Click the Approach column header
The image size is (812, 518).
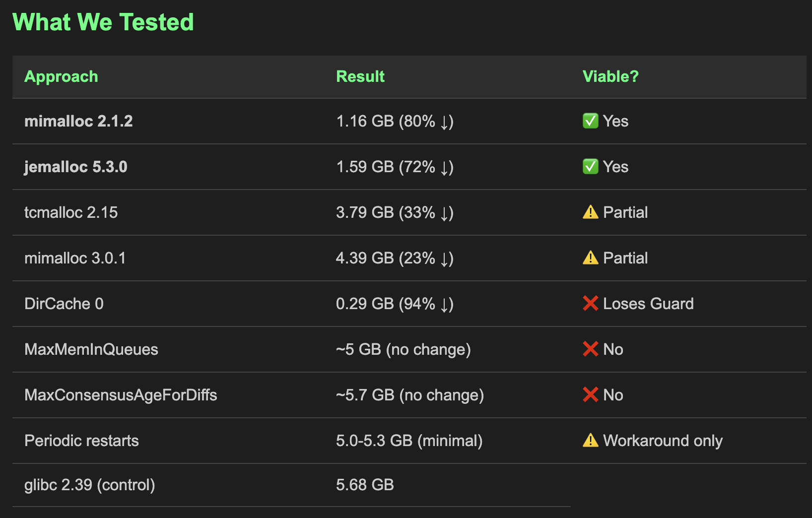pos(61,76)
